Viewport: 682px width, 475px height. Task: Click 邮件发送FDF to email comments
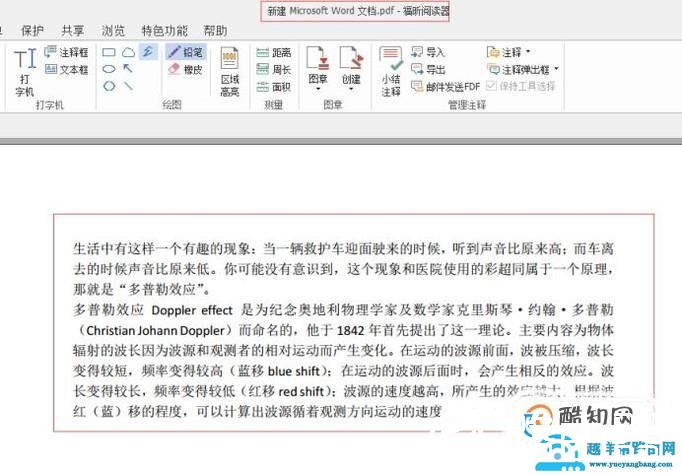point(445,87)
